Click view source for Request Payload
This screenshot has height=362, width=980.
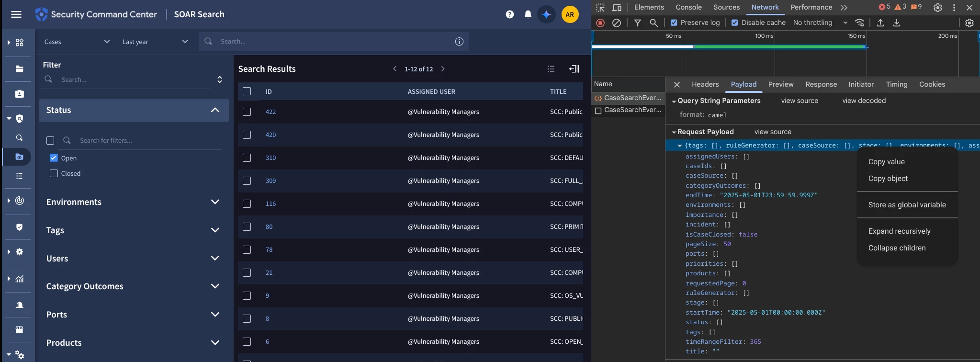point(773,132)
